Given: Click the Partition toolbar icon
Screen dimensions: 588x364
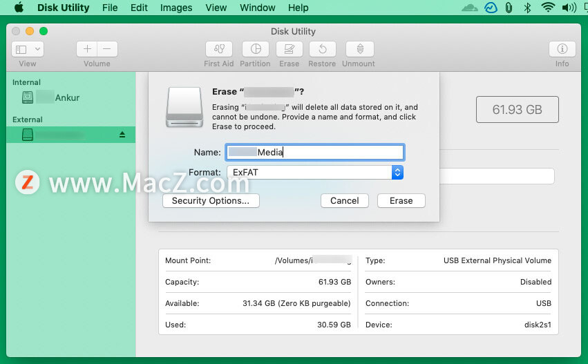Looking at the screenshot, I should (256, 49).
